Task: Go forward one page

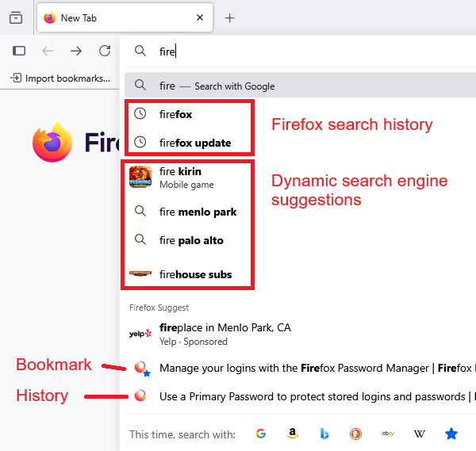Action: point(76,51)
